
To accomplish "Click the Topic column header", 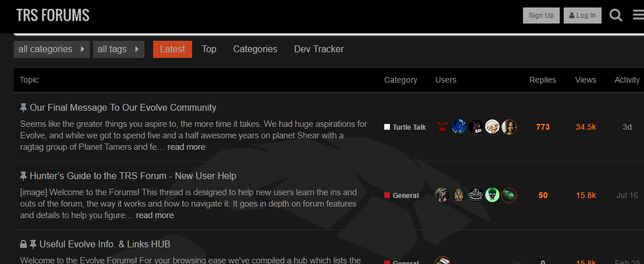I will [x=29, y=80].
